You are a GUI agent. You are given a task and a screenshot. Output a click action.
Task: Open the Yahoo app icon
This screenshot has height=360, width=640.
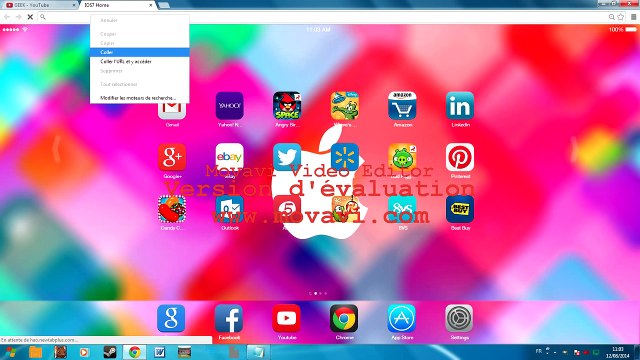(229, 106)
